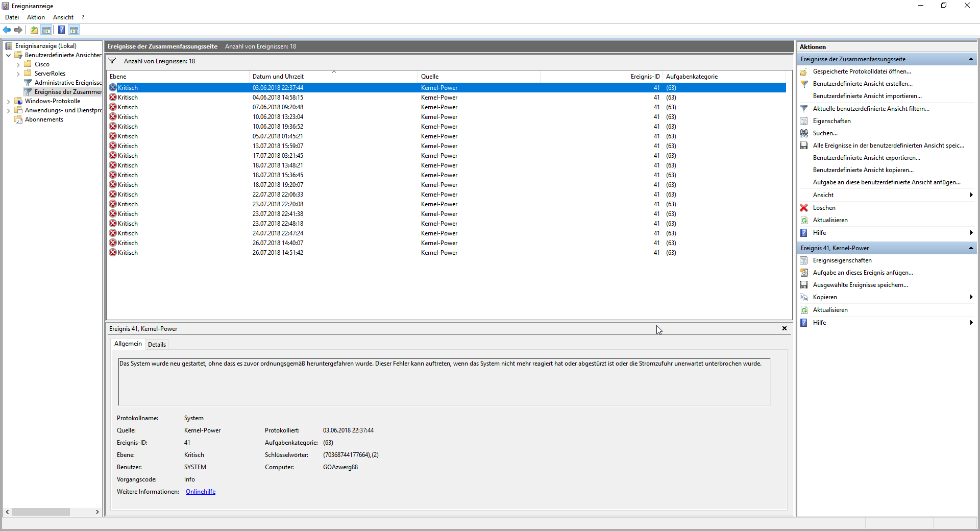This screenshot has height=531, width=980.
Task: Click icon for 'Aufgabe an dieses Ereignis anfügen'
Action: [x=804, y=273]
